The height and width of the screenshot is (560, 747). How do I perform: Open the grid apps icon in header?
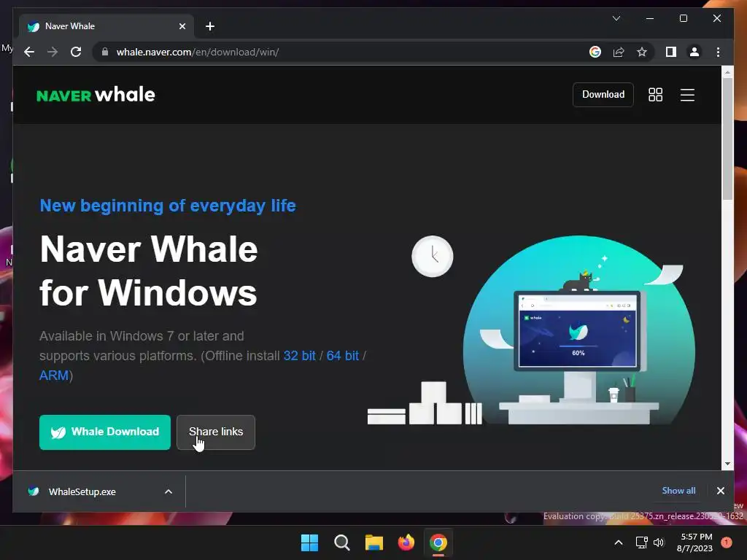click(x=656, y=95)
